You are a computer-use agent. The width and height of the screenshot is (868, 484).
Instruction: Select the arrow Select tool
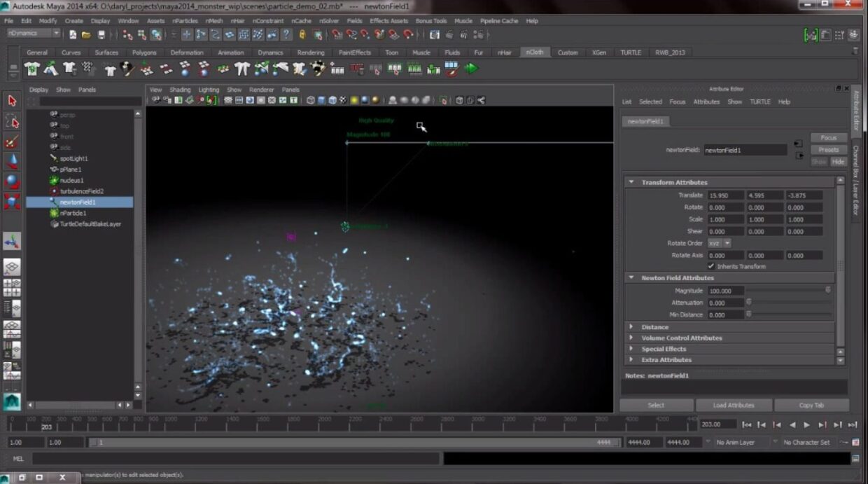click(x=12, y=101)
